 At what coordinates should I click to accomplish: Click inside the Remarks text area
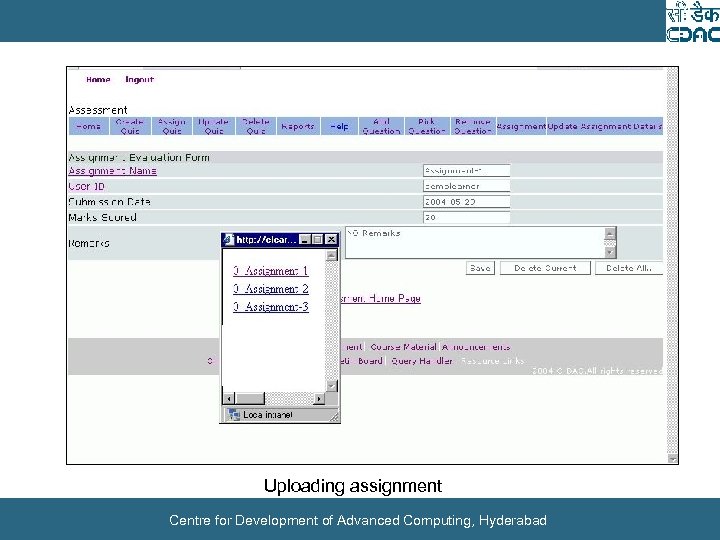click(x=475, y=242)
